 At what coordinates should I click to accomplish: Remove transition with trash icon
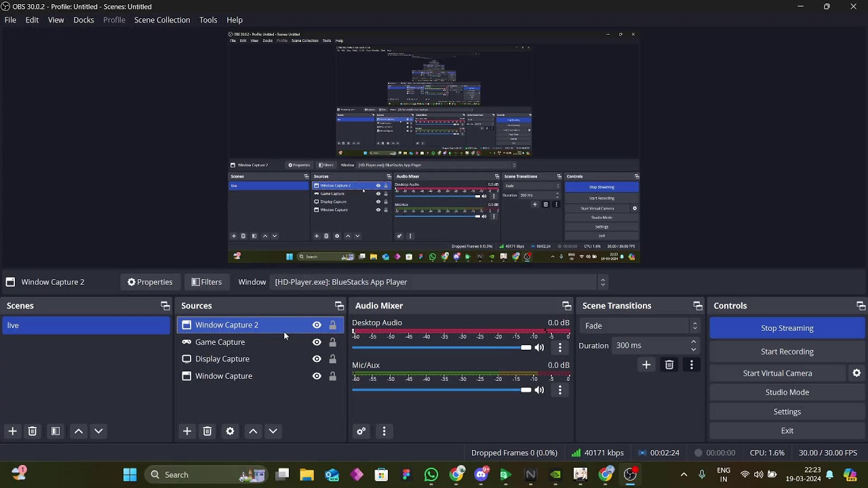pyautogui.click(x=669, y=365)
